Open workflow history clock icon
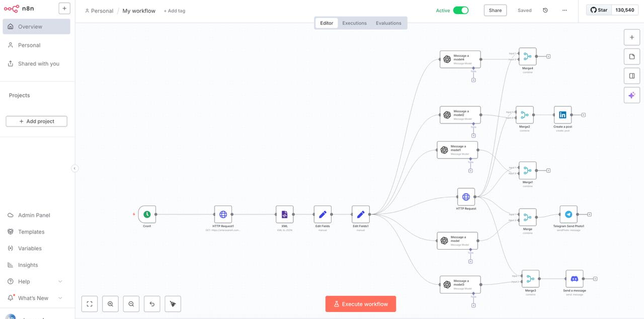The width and height of the screenshot is (644, 319). (545, 11)
